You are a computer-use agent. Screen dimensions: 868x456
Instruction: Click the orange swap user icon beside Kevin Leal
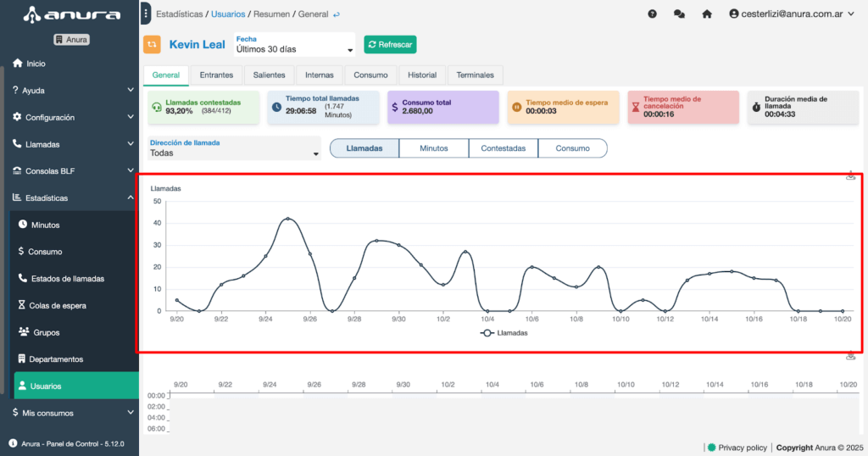point(152,45)
